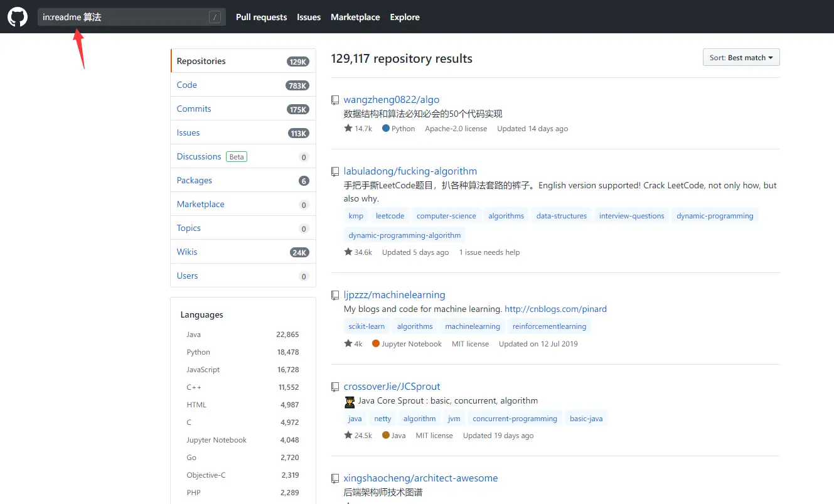Open Issues in top navigation

pyautogui.click(x=309, y=17)
